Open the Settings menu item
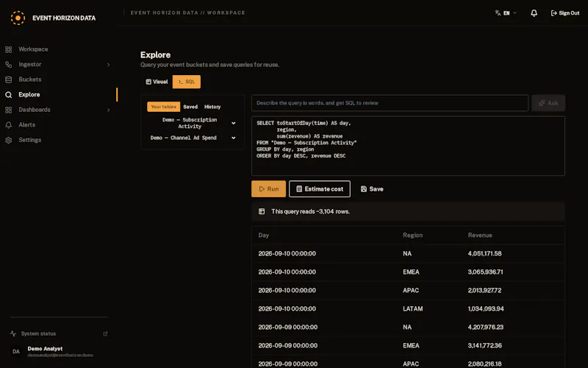This screenshot has height=368, width=588. point(30,140)
